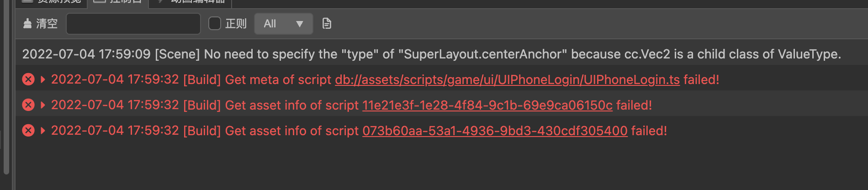
Task: Expand the 11e21e3f asset info error
Action: (x=43, y=105)
